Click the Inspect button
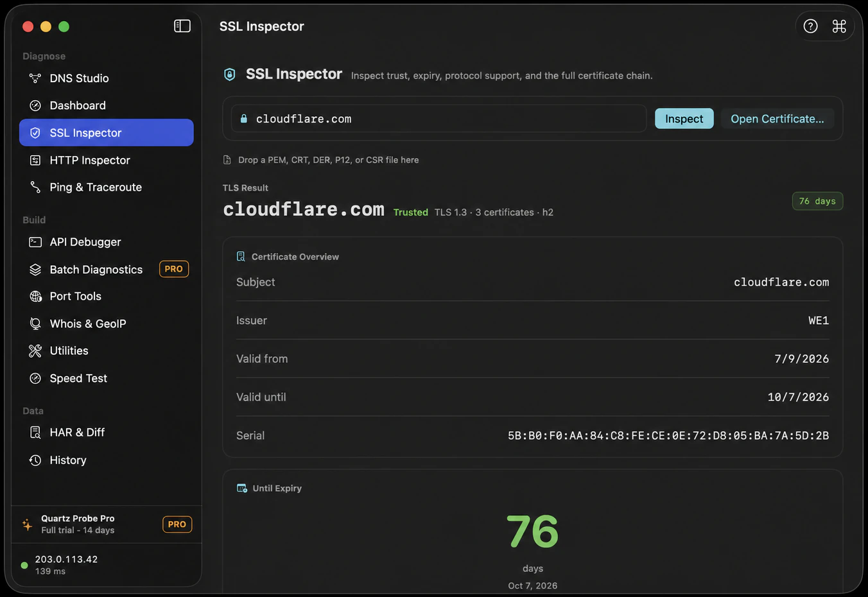Screen dimensions: 868x597 coord(684,119)
